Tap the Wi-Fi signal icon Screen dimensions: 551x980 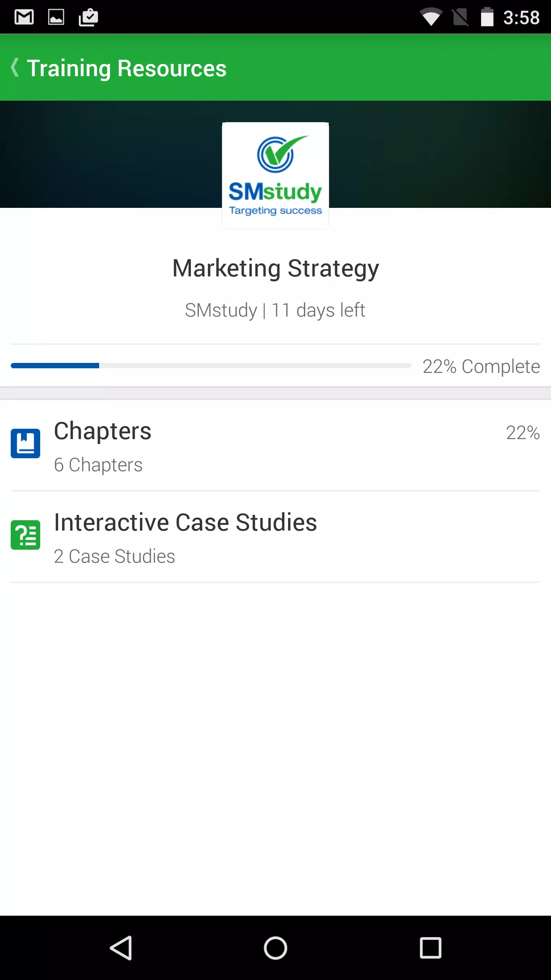pos(431,17)
